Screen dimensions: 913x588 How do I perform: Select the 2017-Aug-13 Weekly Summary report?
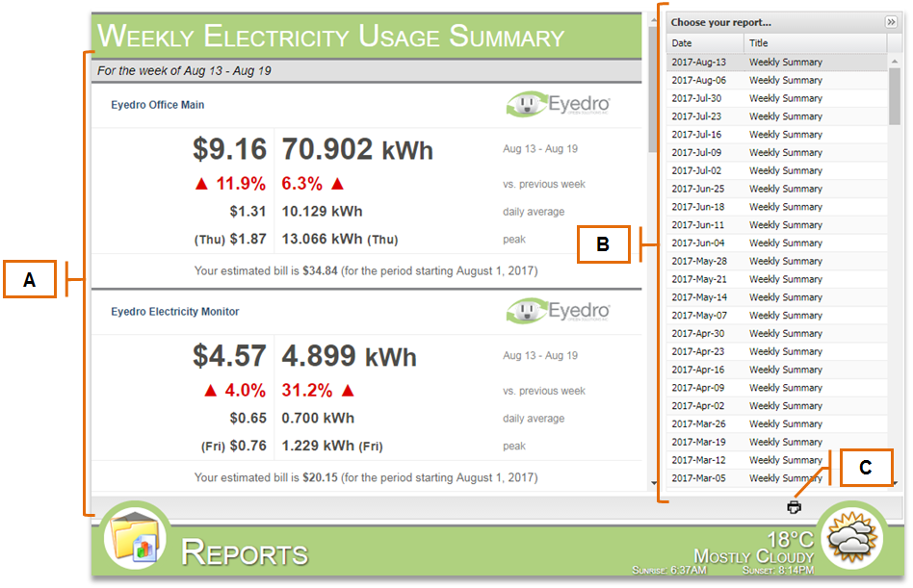click(777, 62)
